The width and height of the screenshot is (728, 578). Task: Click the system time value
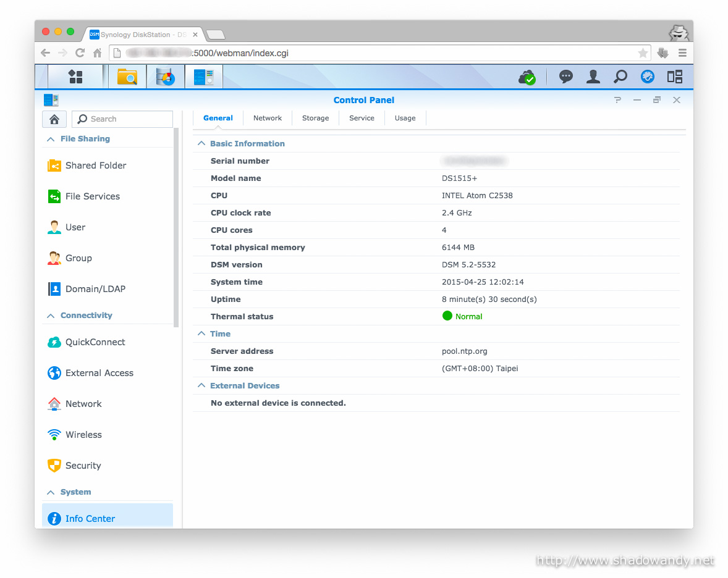[483, 282]
